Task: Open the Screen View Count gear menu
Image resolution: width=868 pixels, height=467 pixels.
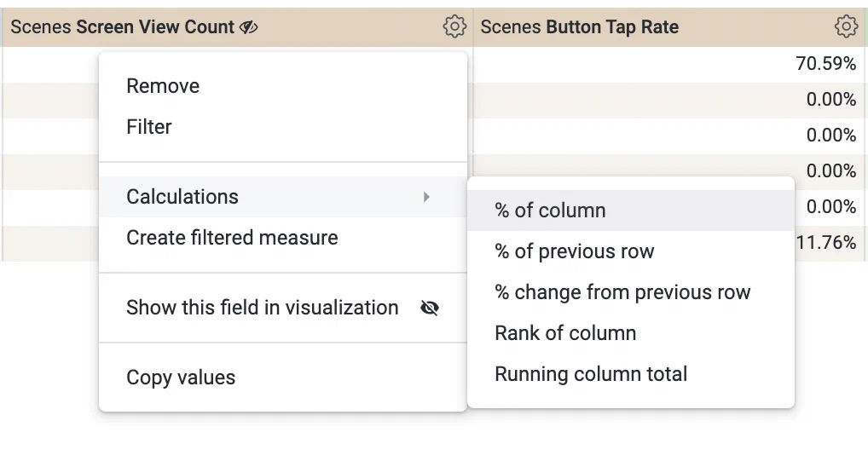Action: 454,27
